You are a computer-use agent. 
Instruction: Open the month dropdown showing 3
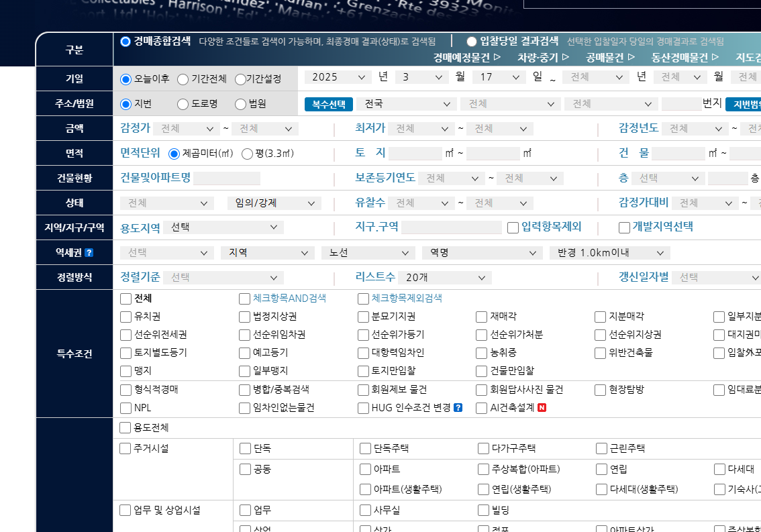(422, 77)
